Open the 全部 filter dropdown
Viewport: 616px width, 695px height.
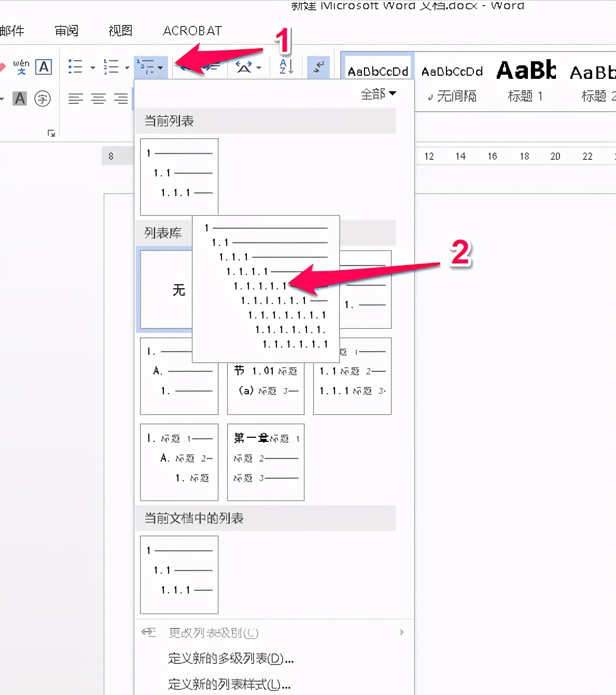click(379, 94)
